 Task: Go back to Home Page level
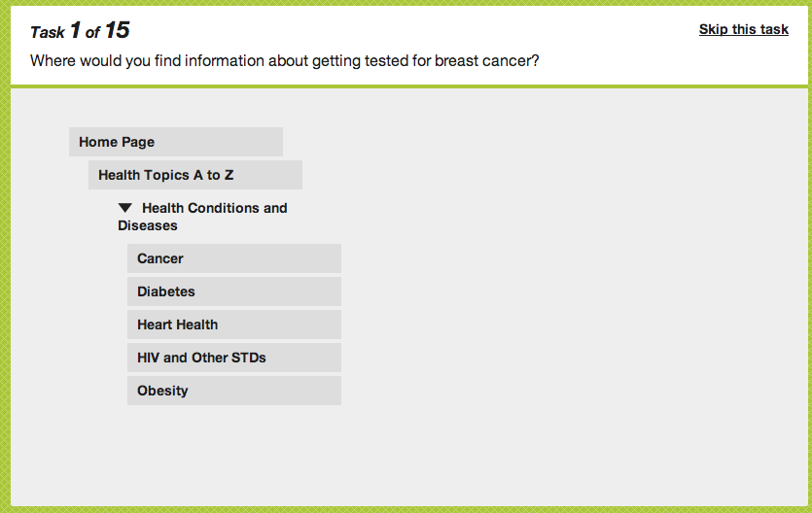[117, 142]
